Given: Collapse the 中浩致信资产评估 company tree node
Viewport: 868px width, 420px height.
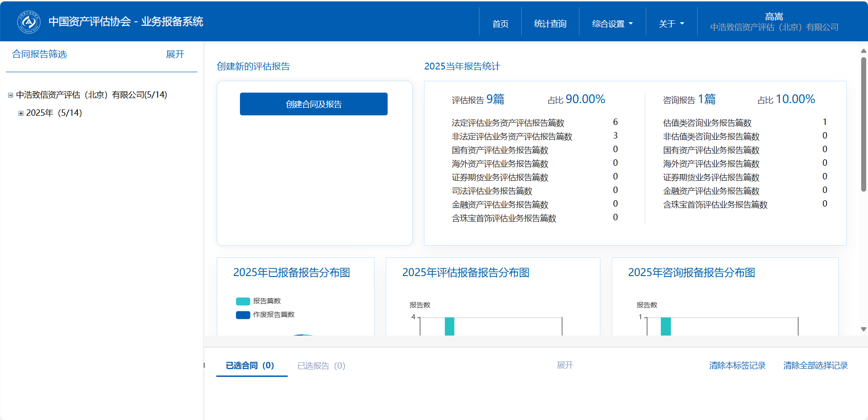Looking at the screenshot, I should click(x=10, y=95).
